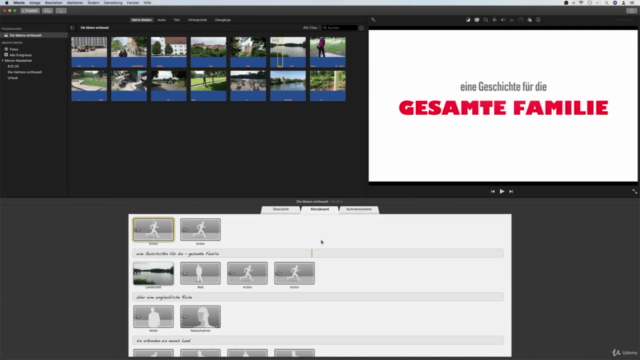Click the import media toolbar button

tap(61, 11)
